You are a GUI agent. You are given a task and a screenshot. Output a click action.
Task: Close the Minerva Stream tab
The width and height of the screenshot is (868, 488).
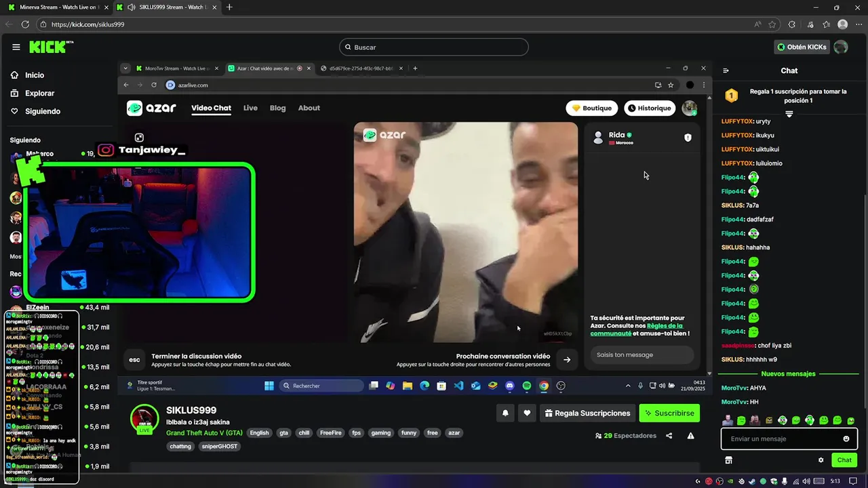pos(106,7)
